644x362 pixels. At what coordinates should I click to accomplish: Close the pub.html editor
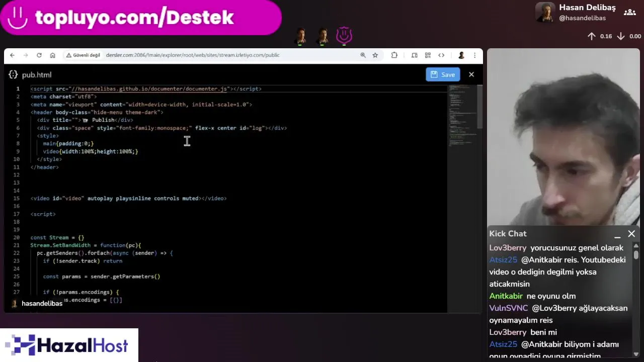click(x=471, y=74)
